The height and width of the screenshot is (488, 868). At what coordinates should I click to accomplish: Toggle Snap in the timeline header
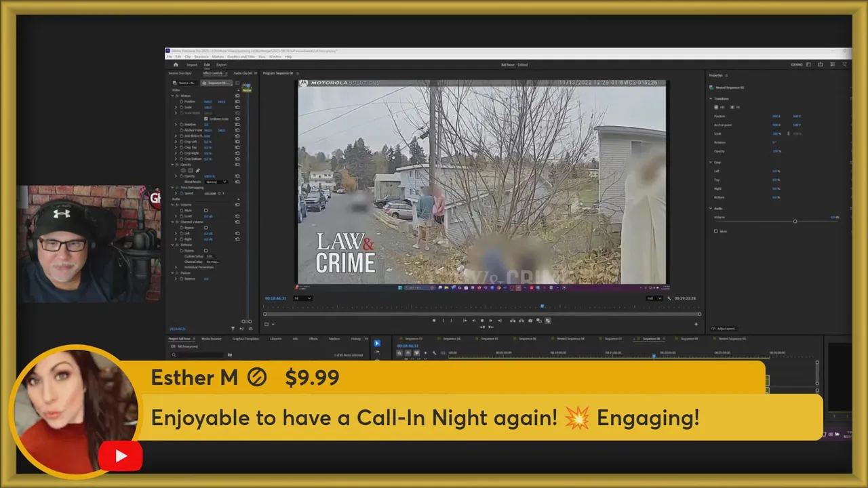pos(408,352)
